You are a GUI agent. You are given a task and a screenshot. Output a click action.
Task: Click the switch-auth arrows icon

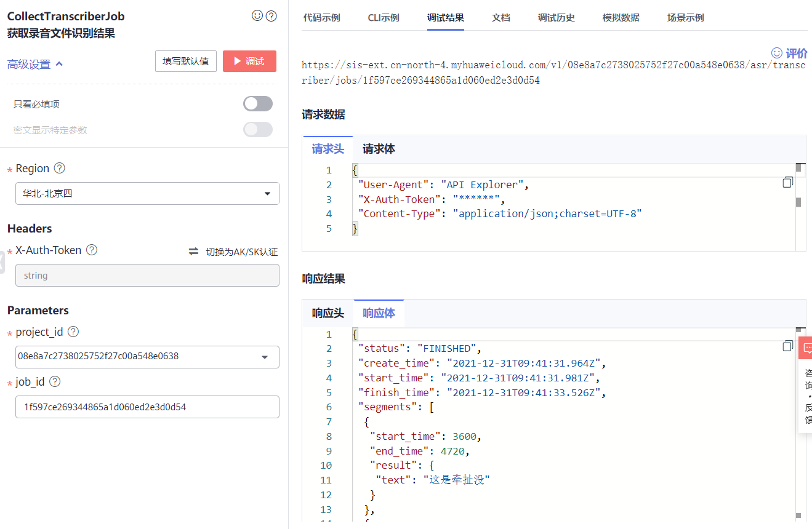tap(193, 251)
